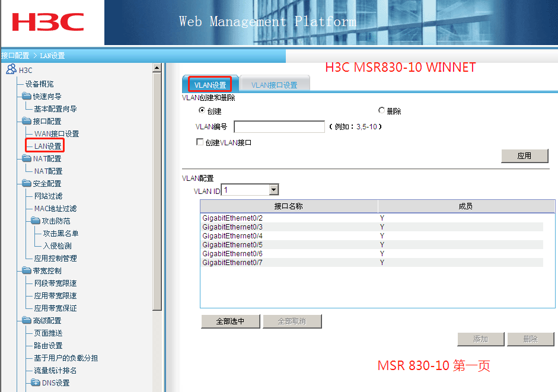Viewport: 558px width, 392px height.
Task: Open 基于用户的负载分担 tree item
Action: click(66, 358)
